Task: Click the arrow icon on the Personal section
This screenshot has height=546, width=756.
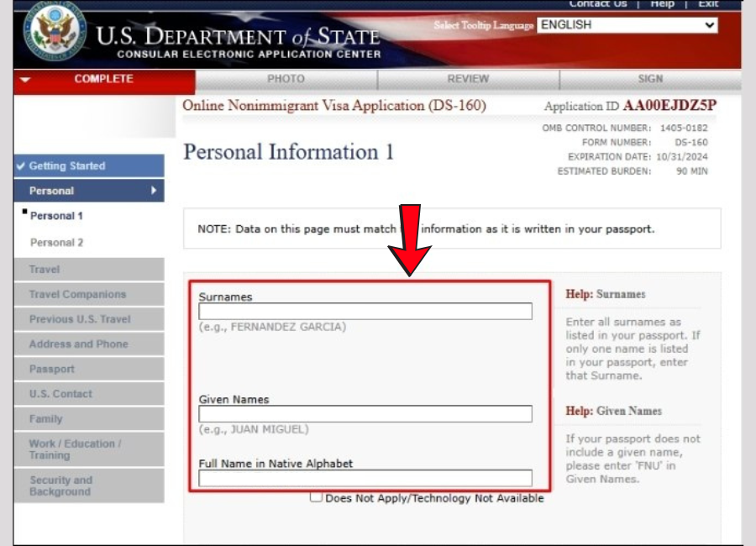Action: (154, 191)
